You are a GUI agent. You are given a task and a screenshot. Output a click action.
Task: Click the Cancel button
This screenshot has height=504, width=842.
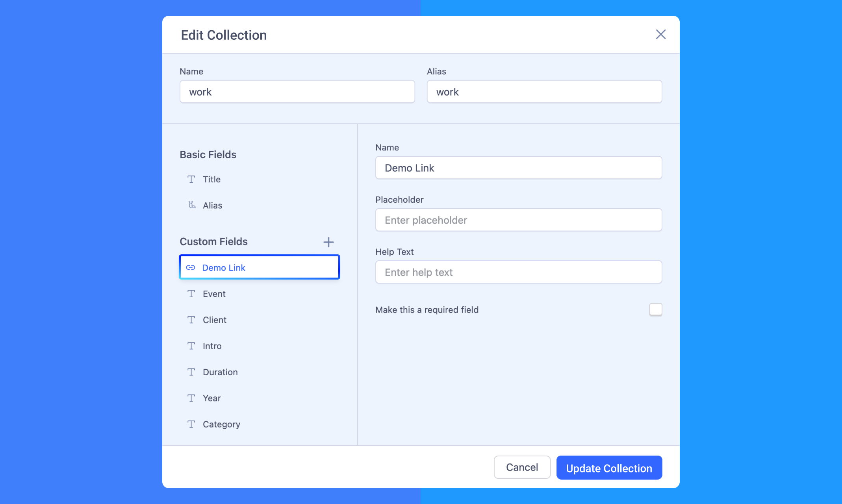[x=522, y=467]
